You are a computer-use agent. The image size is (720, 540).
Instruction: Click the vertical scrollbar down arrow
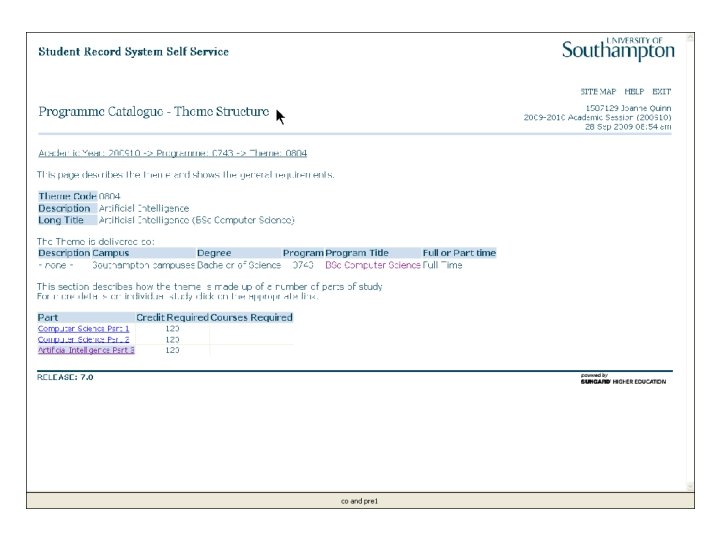pyautogui.click(x=690, y=486)
